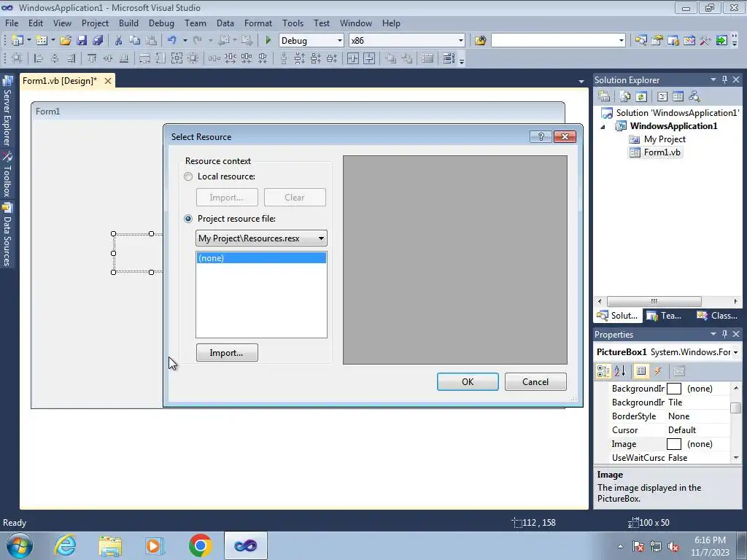Open the Debug menu
The width and height of the screenshot is (747, 560).
click(x=161, y=23)
